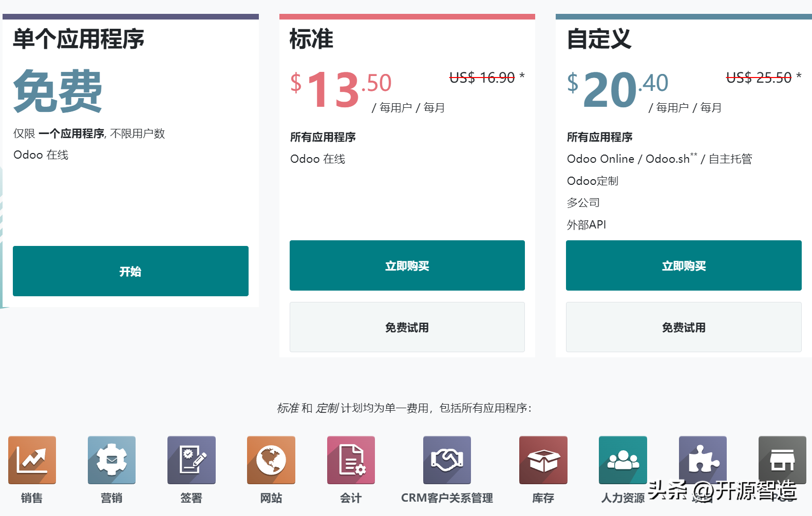Click the $13.50 standard price
This screenshot has width=812, height=516.
click(x=341, y=89)
